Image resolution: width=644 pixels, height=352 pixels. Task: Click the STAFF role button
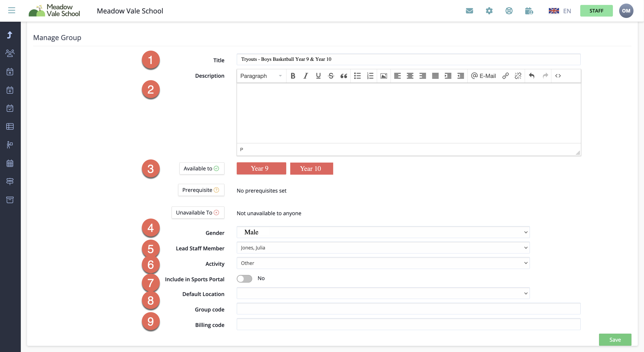[x=596, y=11]
